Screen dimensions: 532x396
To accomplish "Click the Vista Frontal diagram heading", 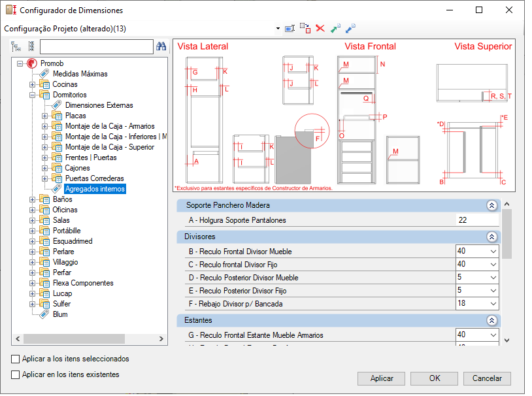I will point(370,46).
